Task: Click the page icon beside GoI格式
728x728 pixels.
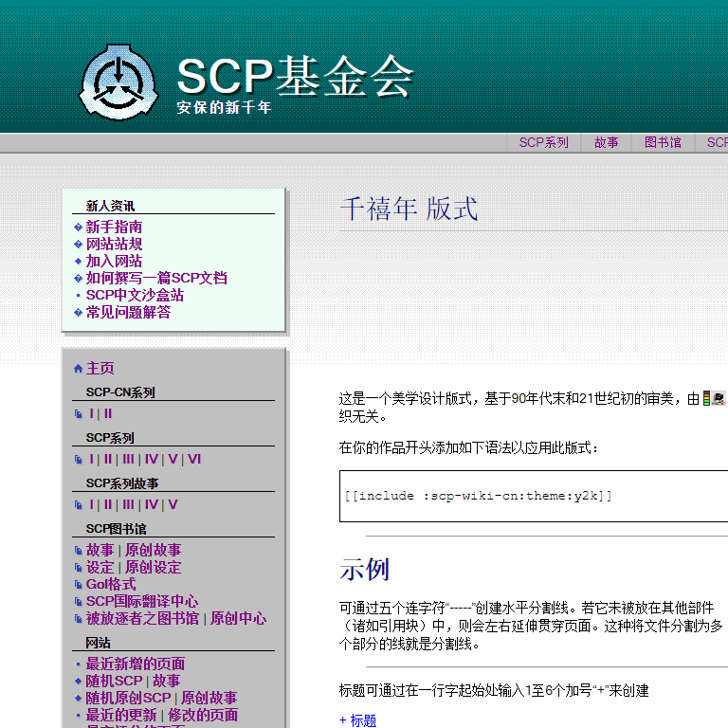Action: point(78,585)
